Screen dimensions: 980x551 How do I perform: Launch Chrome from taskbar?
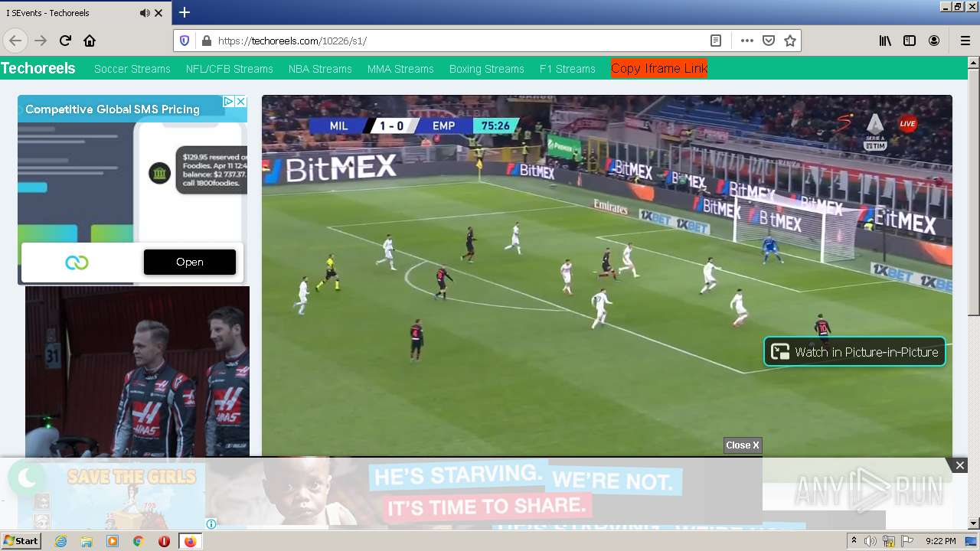139,541
